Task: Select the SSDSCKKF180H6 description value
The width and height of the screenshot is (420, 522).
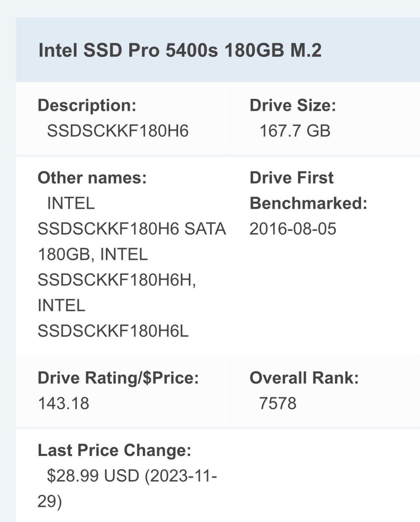Action: 118,131
